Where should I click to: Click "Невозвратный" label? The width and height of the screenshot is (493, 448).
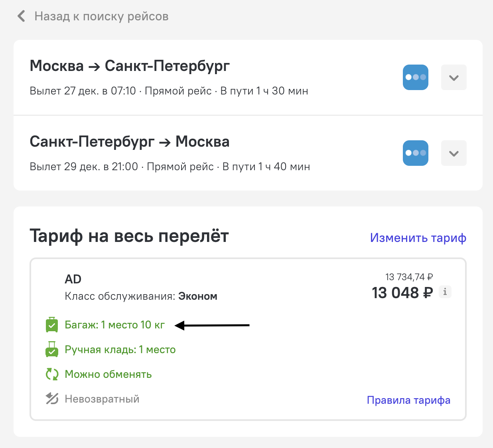pos(102,399)
